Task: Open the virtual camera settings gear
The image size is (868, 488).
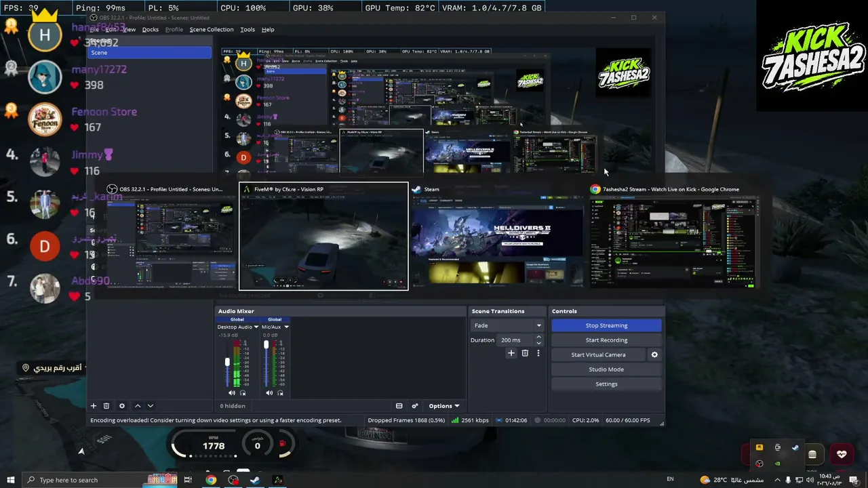Action: coord(654,354)
